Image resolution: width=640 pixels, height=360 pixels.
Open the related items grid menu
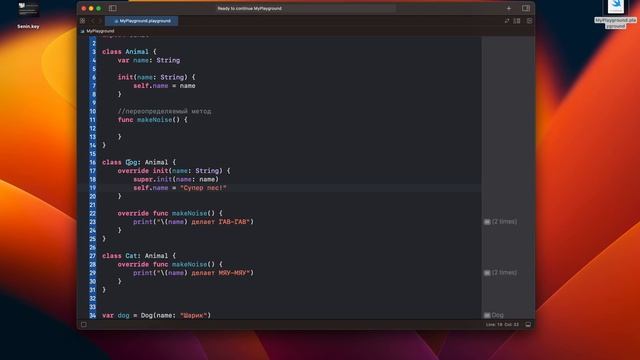(83, 20)
